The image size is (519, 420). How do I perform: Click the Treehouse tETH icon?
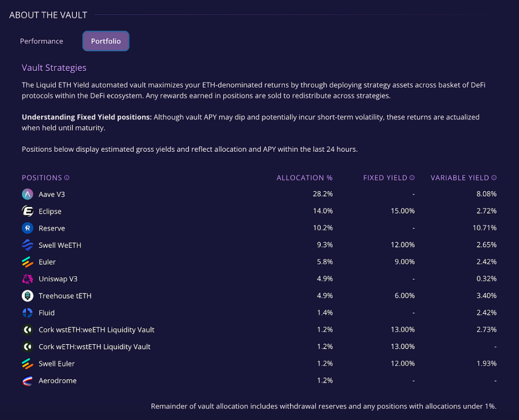(28, 296)
